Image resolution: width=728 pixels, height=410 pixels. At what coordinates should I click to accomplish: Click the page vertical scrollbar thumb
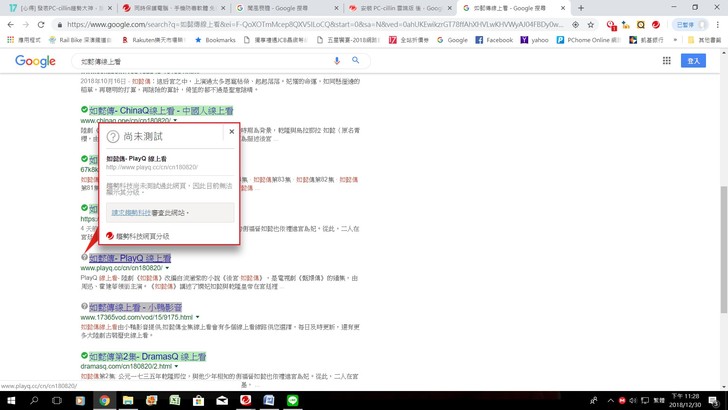point(724,250)
